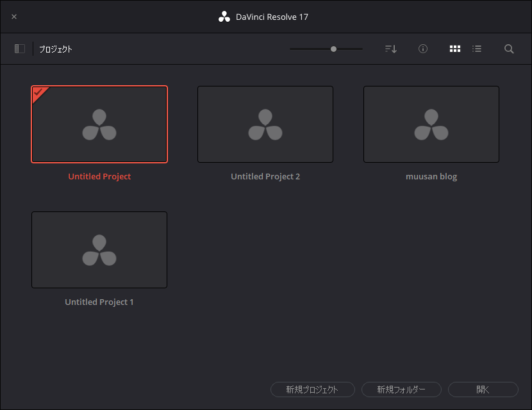This screenshot has width=532, height=410.
Task: Select the Untitled Project thumbnail
Action: [99, 124]
